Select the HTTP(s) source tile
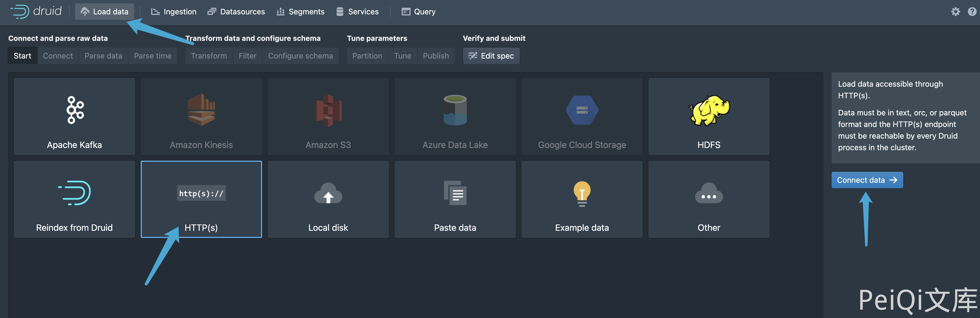Viewport: 980px width, 318px height. (x=201, y=199)
